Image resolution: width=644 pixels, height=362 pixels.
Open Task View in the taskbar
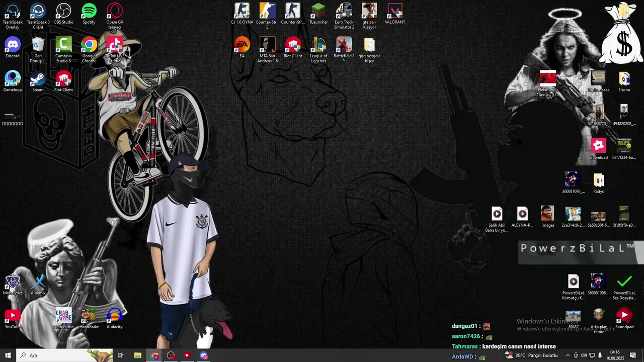coord(121,355)
